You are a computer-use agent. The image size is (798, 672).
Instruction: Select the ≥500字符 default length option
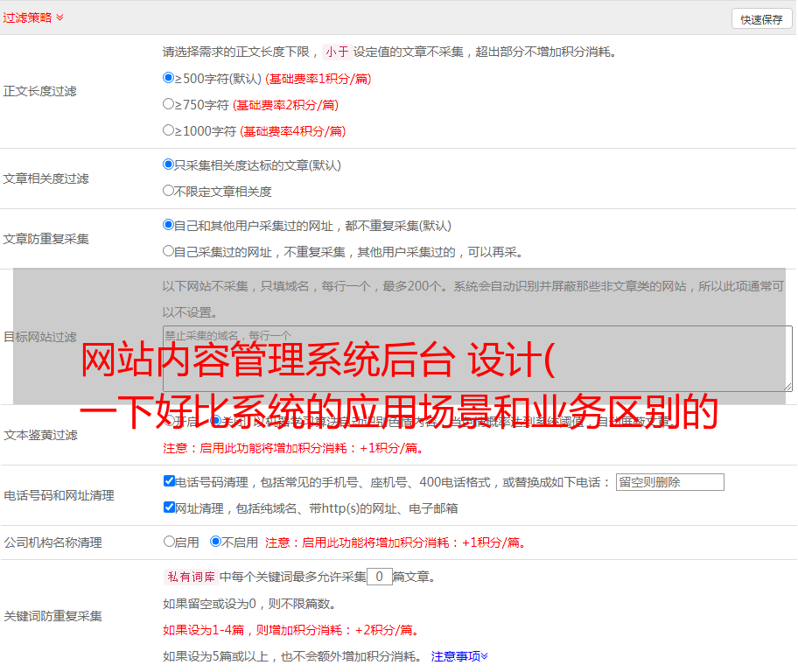click(x=169, y=78)
